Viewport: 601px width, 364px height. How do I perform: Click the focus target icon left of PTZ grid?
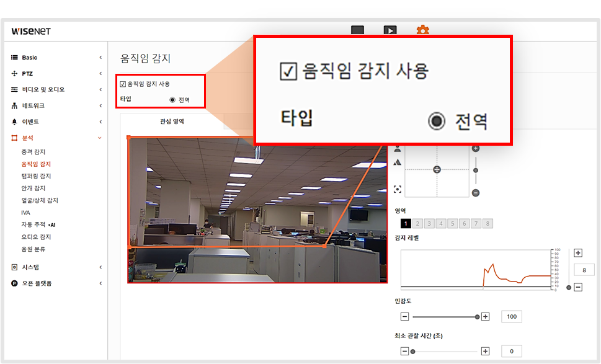coord(398,189)
